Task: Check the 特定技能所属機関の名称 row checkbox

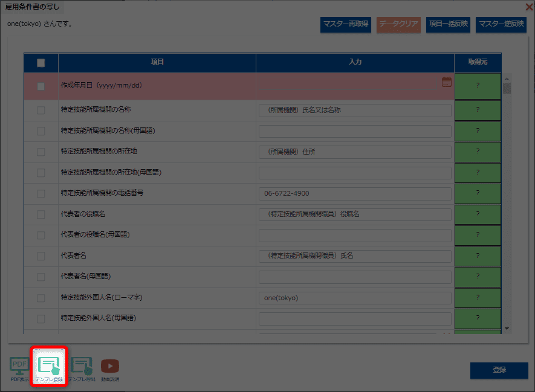Action: [x=41, y=110]
